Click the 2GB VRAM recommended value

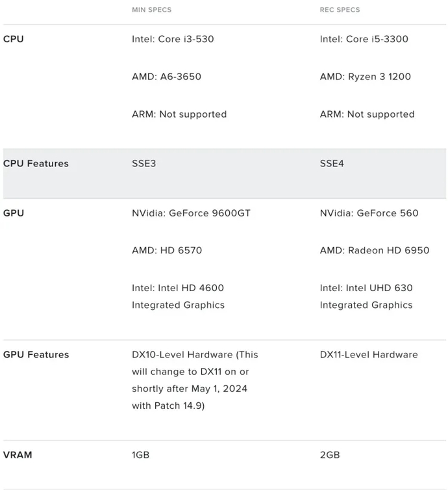[330, 455]
